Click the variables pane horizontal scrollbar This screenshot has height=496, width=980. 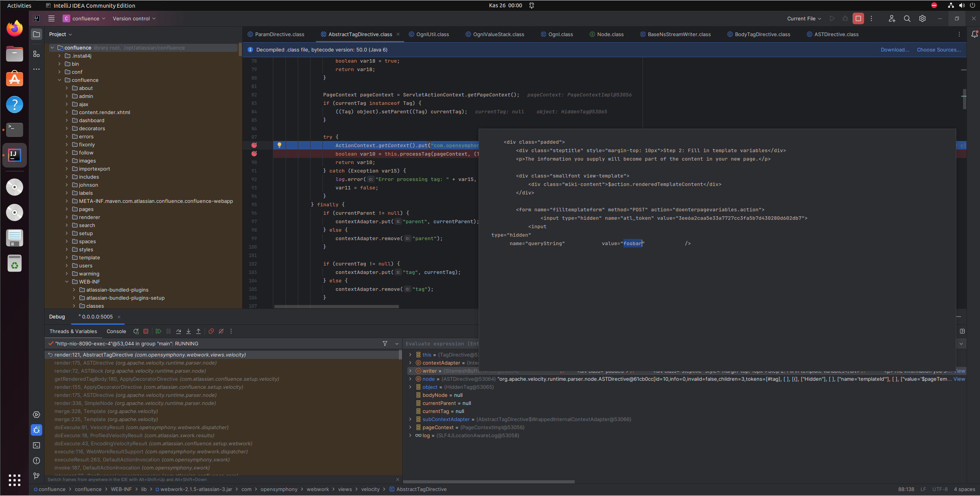[489, 481]
